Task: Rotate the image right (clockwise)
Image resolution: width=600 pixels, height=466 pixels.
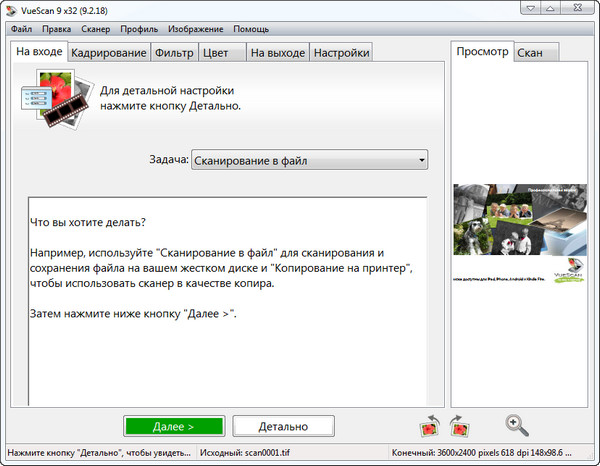Action: [460, 425]
